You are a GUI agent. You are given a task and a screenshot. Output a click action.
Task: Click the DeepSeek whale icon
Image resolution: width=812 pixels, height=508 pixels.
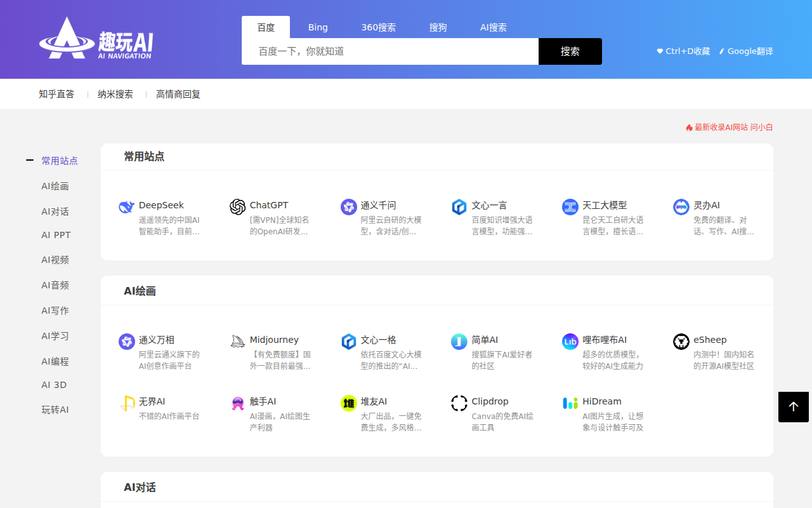[127, 207]
